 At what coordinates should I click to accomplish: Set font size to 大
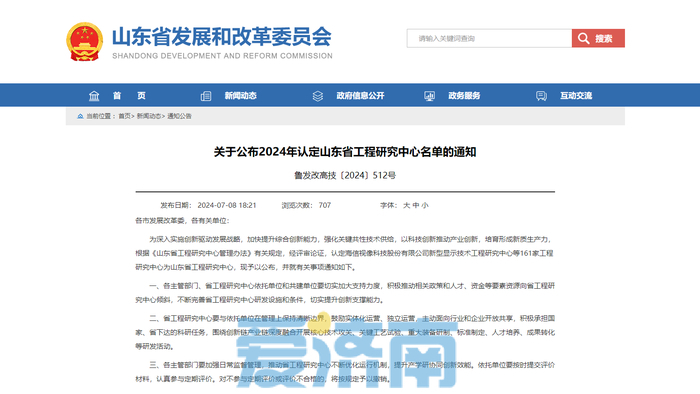(x=406, y=205)
